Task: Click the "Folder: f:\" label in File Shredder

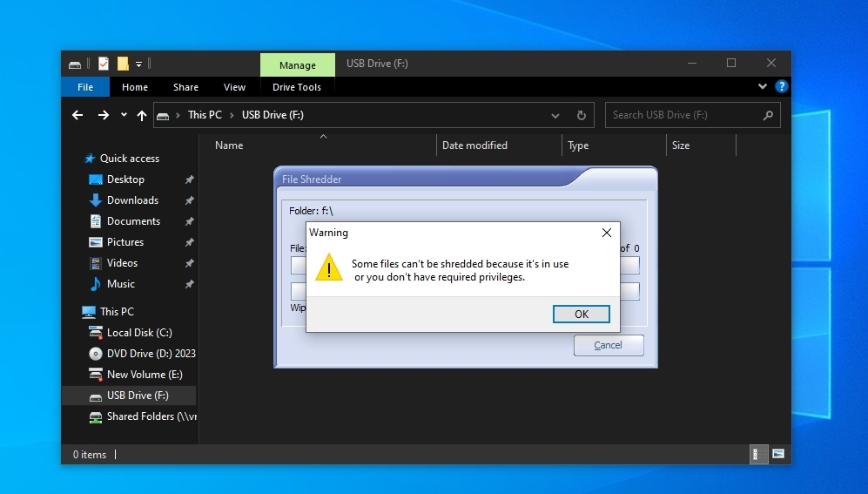Action: point(311,211)
